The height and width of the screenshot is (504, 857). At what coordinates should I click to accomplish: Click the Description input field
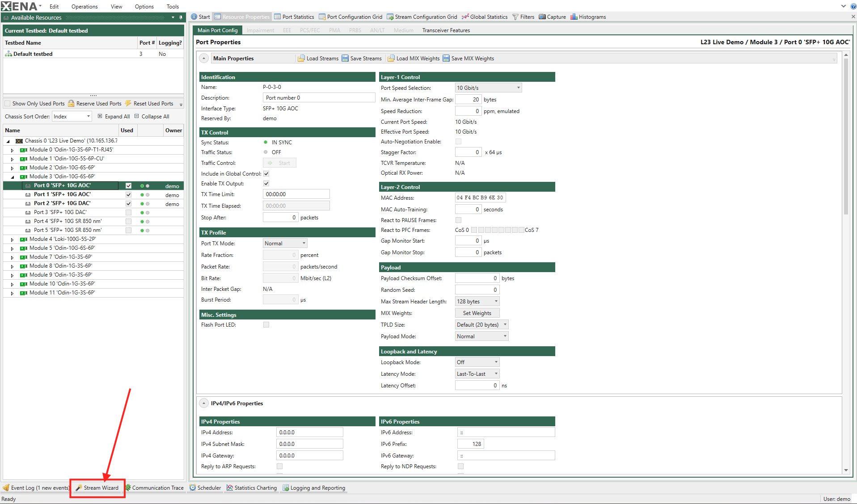[x=319, y=98]
